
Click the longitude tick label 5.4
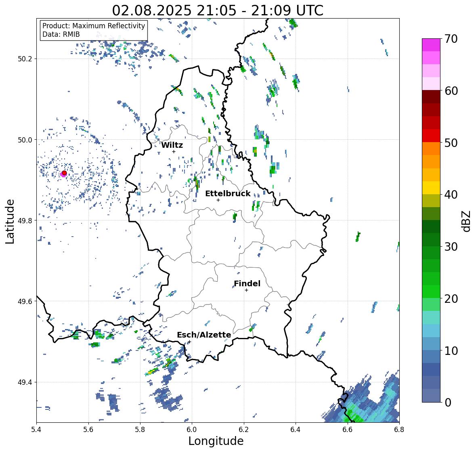[x=36, y=429]
